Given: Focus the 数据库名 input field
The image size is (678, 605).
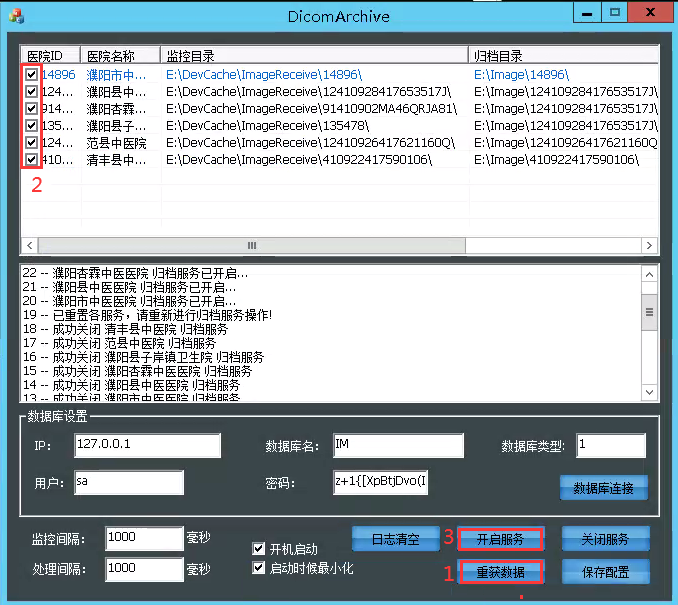Looking at the screenshot, I should click(397, 445).
